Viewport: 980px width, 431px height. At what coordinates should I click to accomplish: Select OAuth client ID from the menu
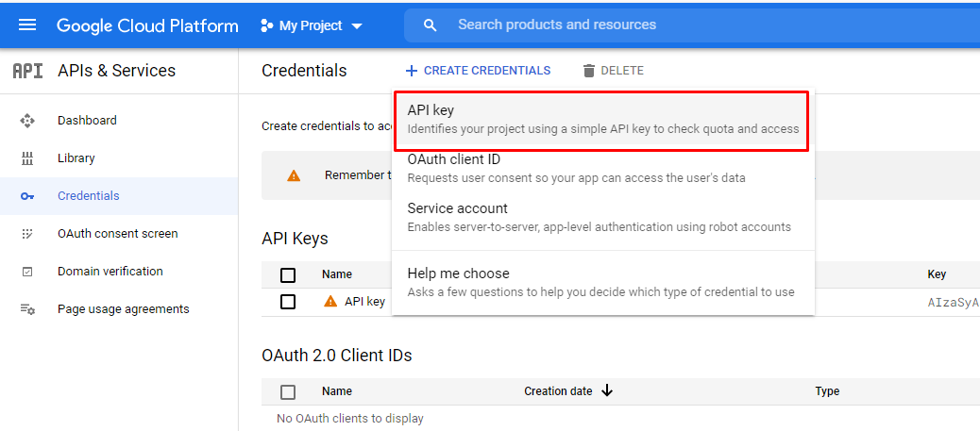click(603, 168)
